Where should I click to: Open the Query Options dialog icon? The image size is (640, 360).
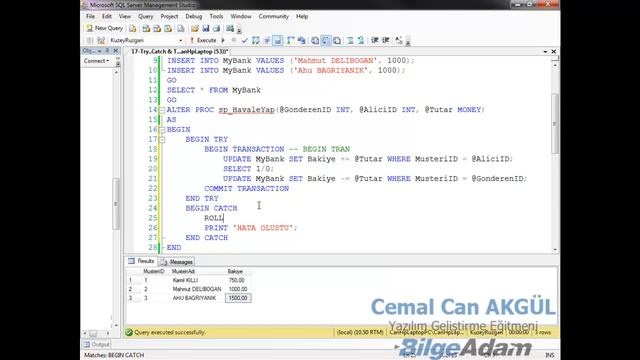(x=267, y=40)
